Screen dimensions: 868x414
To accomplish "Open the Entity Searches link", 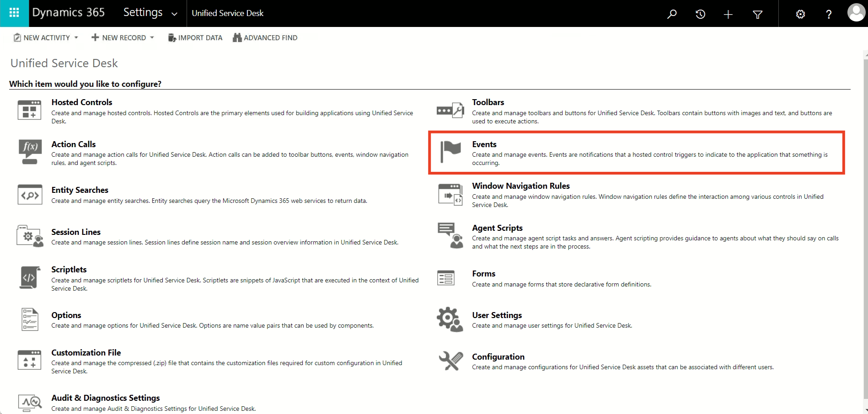I will (x=80, y=190).
